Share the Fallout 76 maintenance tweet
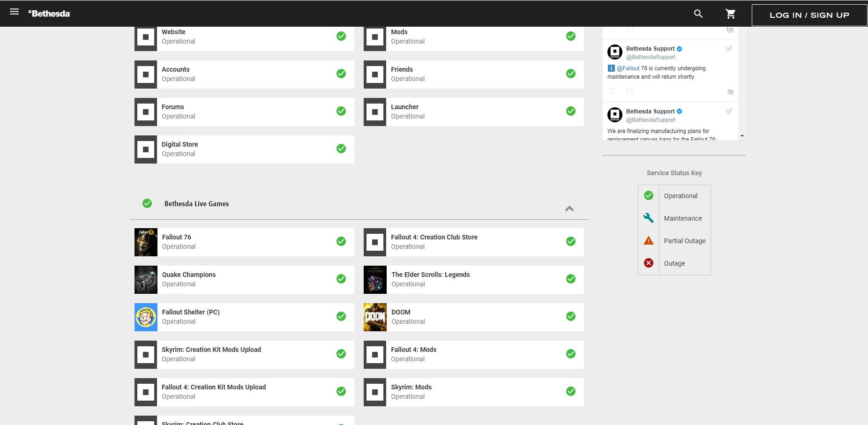The width and height of the screenshot is (868, 425). 630,91
